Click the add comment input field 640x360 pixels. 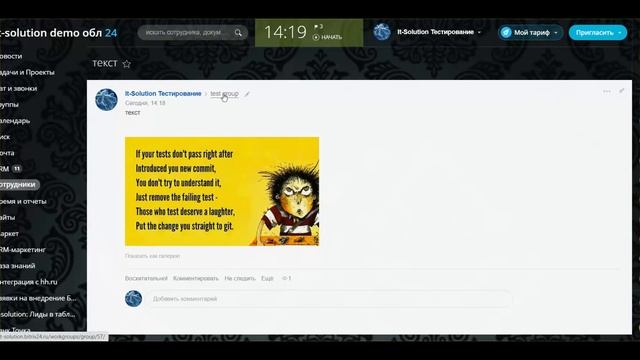(x=329, y=299)
